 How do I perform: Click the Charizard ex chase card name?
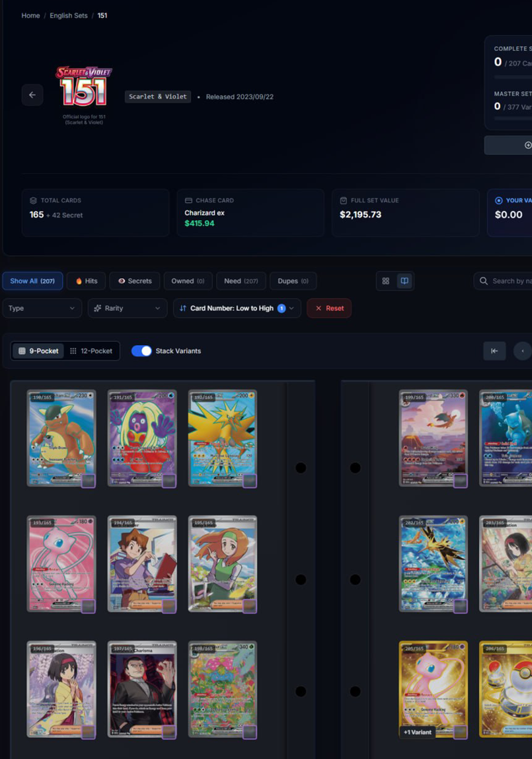point(204,213)
